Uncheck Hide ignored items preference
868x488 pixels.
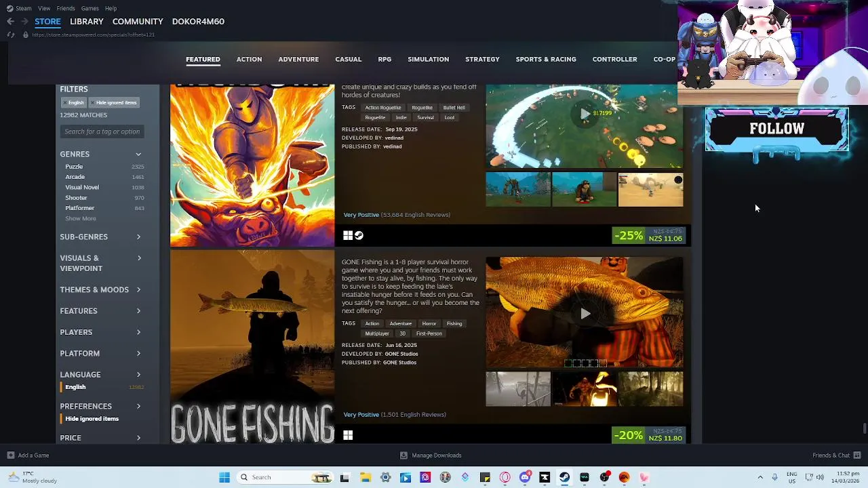(x=92, y=419)
